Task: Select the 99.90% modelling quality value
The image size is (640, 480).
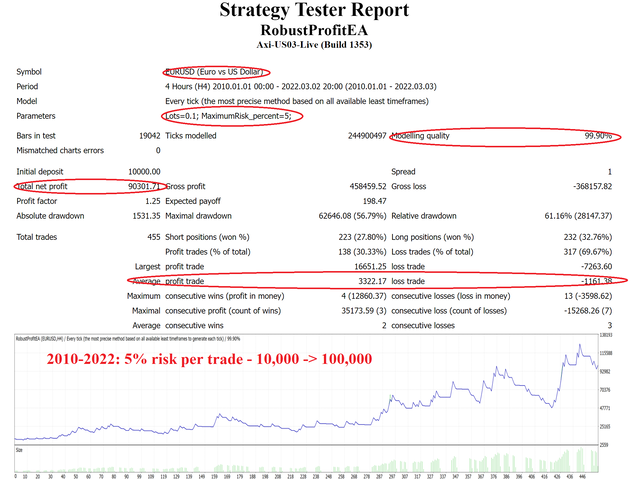Action: [598, 136]
